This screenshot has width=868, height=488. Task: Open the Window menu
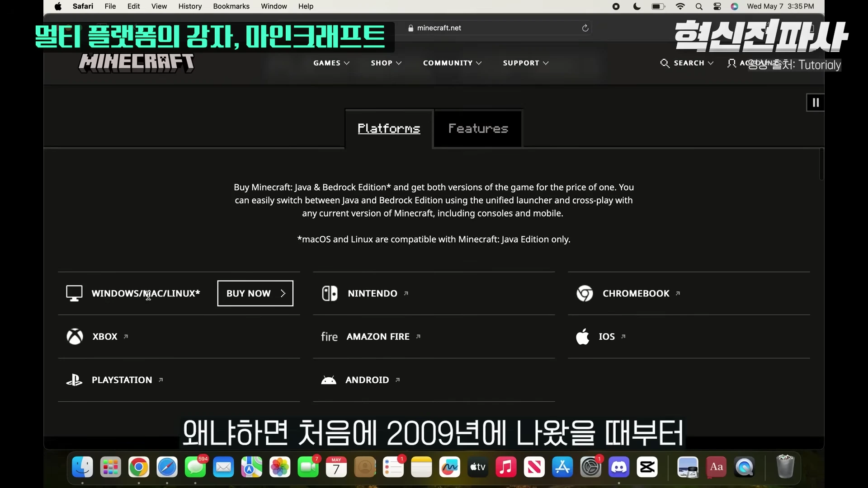(x=274, y=6)
